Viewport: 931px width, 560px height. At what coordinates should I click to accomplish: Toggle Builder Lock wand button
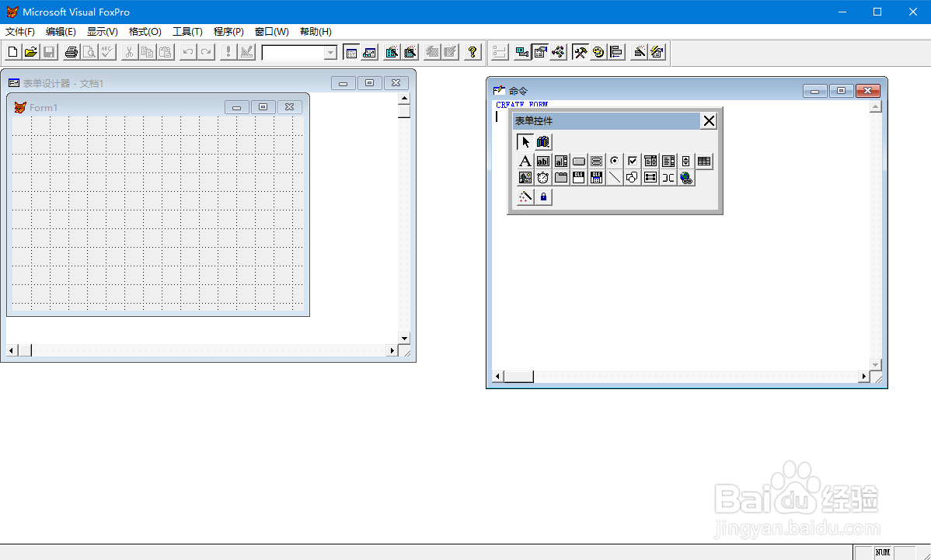coord(525,197)
